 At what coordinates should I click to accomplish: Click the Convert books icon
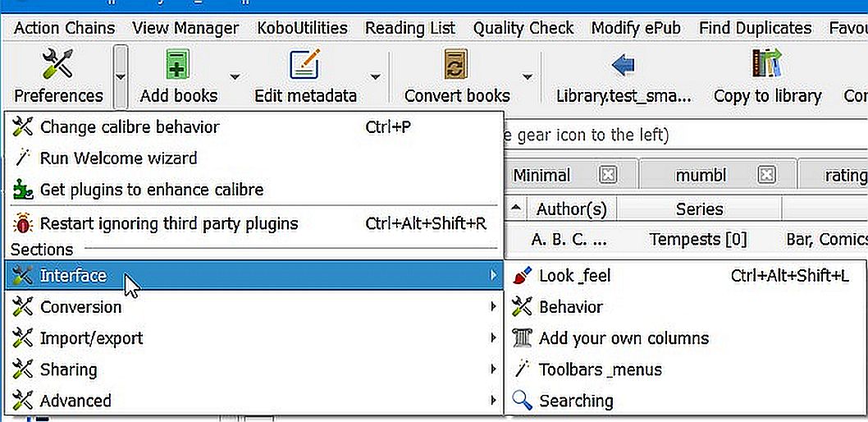(457, 64)
